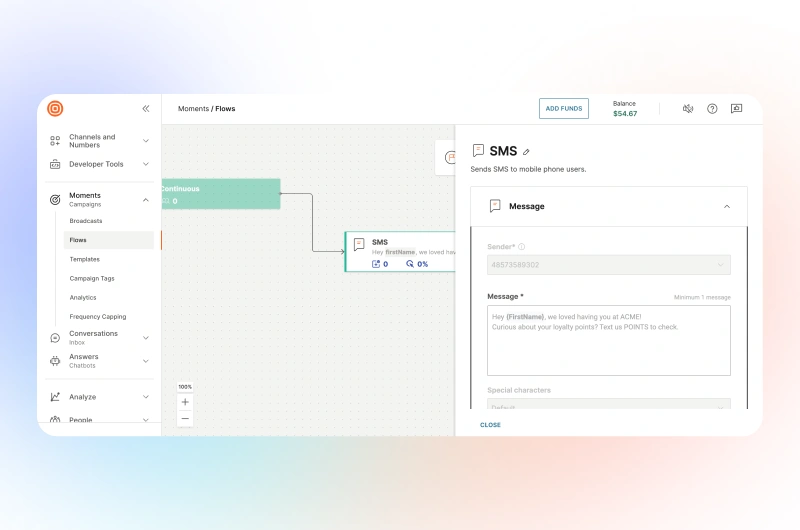Screen dimensions: 800x530
Task: Open Analytics under Moments
Action: 83,297
